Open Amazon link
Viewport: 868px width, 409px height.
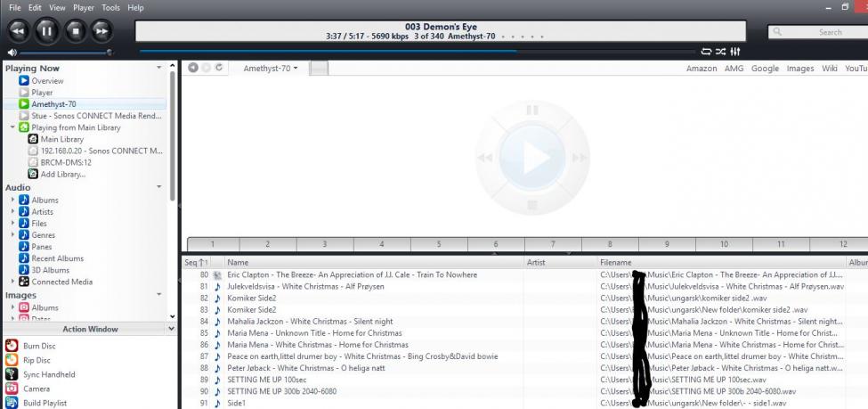702,68
